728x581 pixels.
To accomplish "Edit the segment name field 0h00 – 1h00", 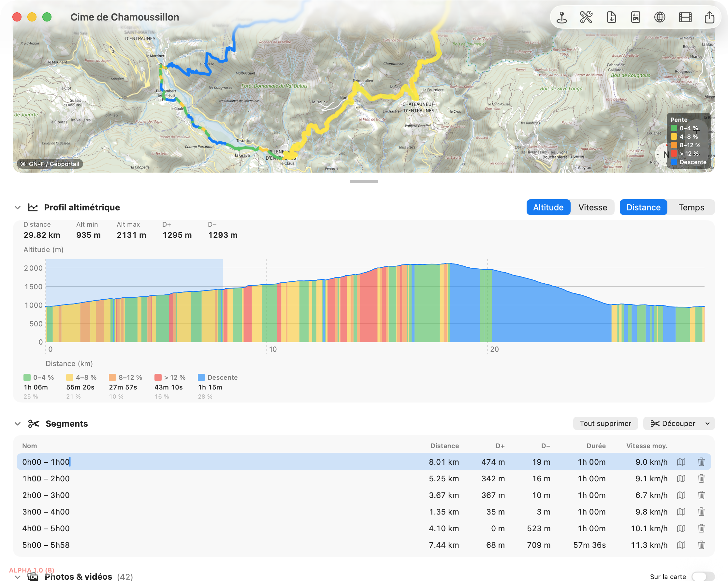I will pos(46,462).
